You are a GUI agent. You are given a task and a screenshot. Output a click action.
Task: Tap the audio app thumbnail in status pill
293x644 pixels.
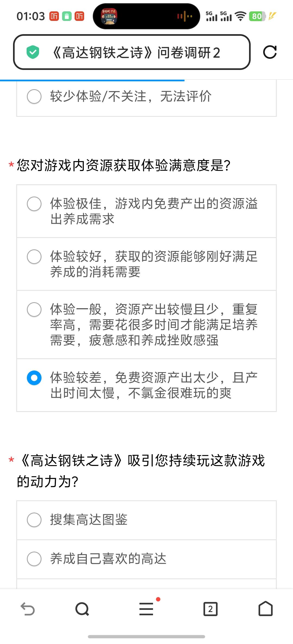[x=109, y=16]
